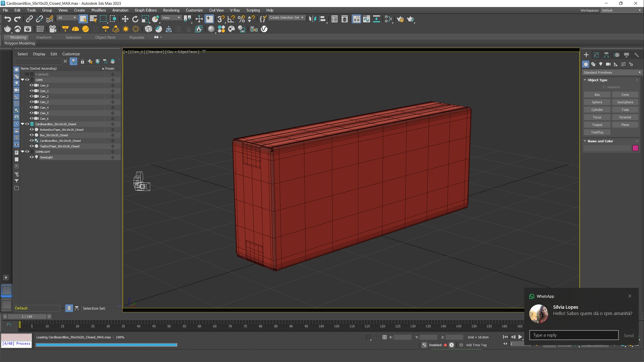Screen dimensions: 644x362
Task: Hide the Cam_0 camera via eye icon
Action: pyautogui.click(x=32, y=85)
